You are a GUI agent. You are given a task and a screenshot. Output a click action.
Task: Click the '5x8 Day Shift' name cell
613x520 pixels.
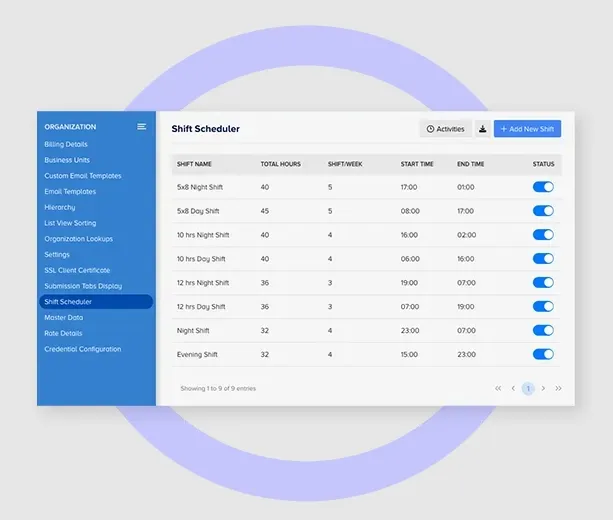(x=198, y=211)
